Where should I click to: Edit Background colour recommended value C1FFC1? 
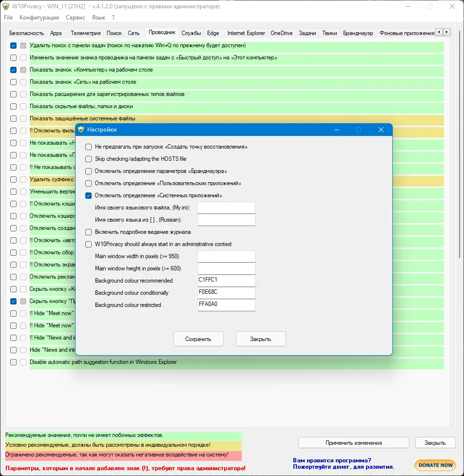coord(227,281)
